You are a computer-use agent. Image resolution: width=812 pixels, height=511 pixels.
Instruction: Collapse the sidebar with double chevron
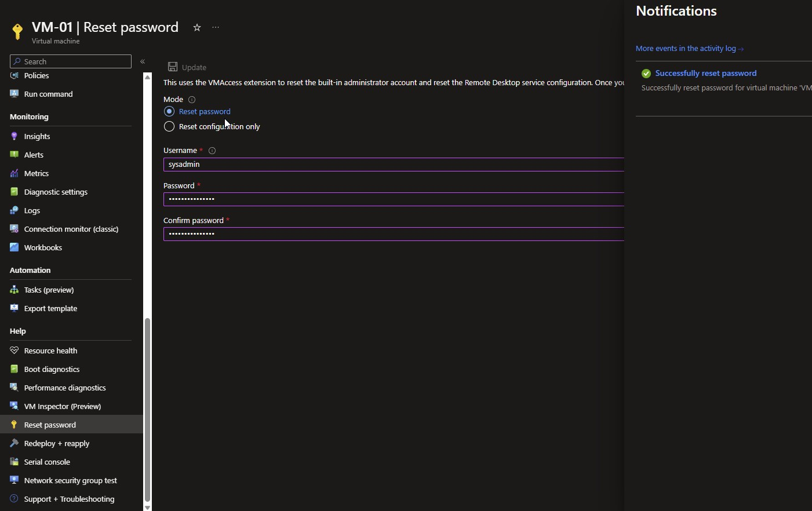[143, 61]
